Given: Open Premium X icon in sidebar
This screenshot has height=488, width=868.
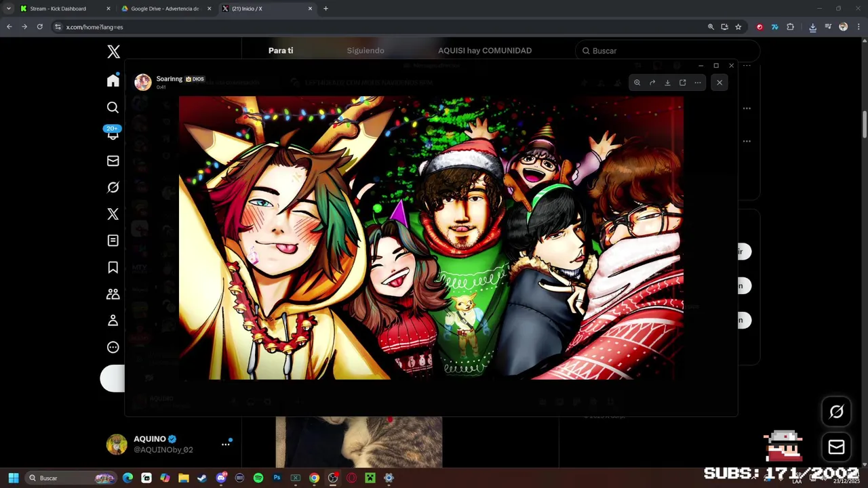Looking at the screenshot, I should [113, 214].
